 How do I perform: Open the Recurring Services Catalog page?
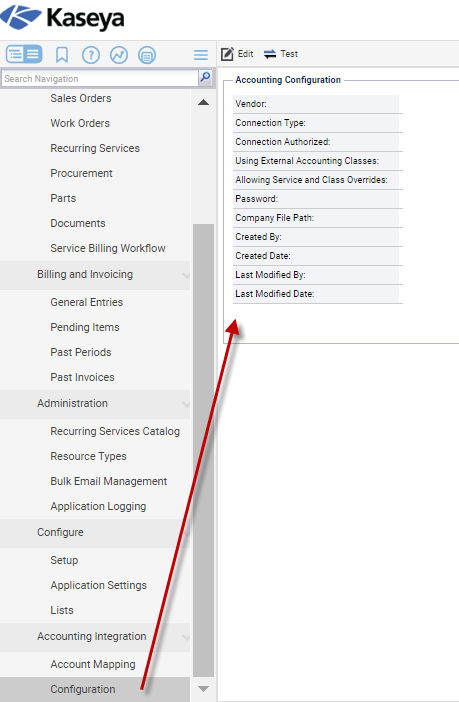115,431
